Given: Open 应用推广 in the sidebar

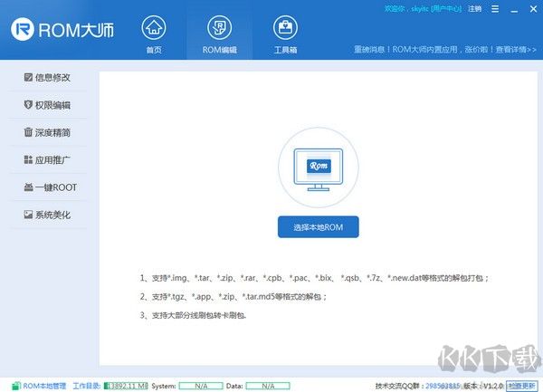Looking at the screenshot, I should [47, 159].
